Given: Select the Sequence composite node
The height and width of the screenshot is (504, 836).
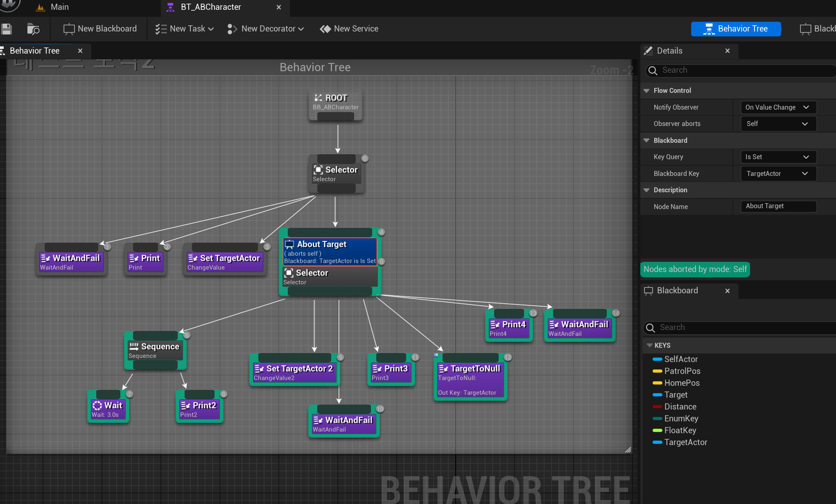Looking at the screenshot, I should point(155,351).
